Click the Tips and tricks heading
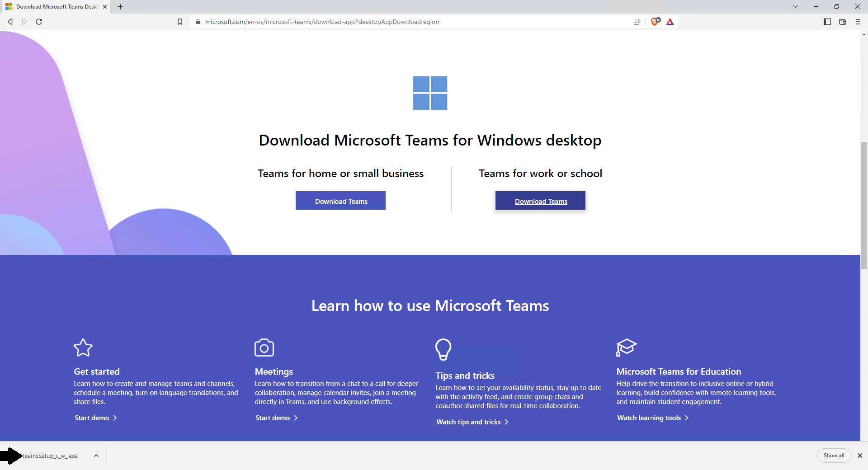Image resolution: width=868 pixels, height=470 pixels. tap(465, 376)
